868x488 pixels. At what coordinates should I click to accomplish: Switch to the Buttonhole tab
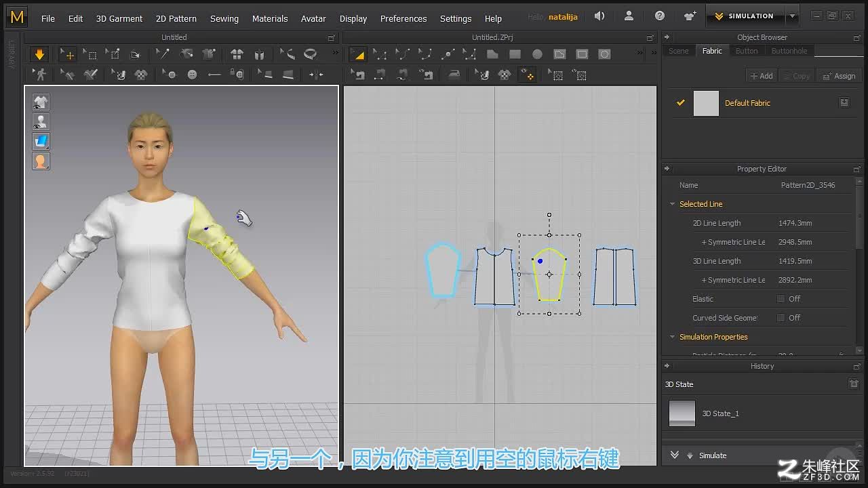pos(789,51)
